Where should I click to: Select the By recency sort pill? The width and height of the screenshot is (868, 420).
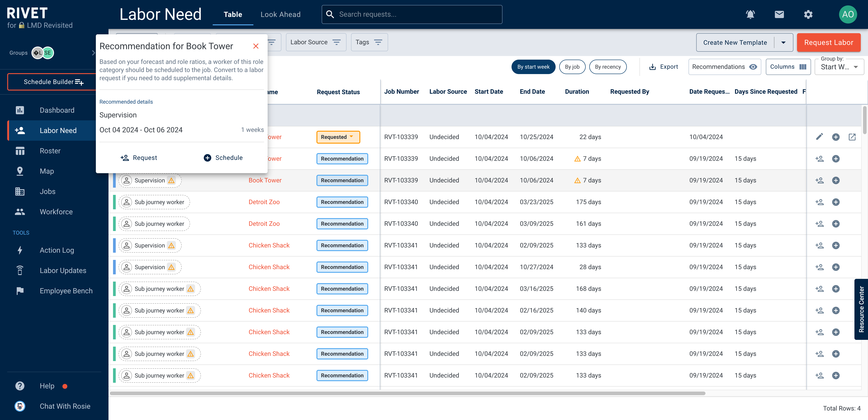click(608, 67)
